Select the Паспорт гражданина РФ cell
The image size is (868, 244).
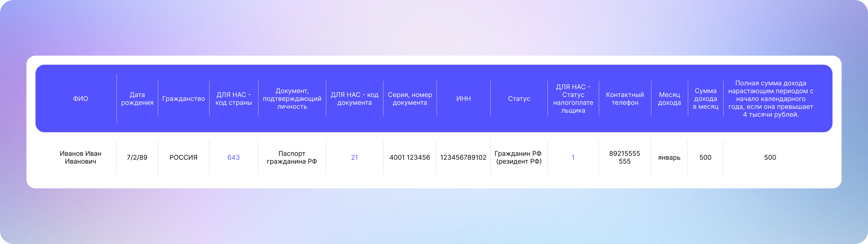click(292, 157)
